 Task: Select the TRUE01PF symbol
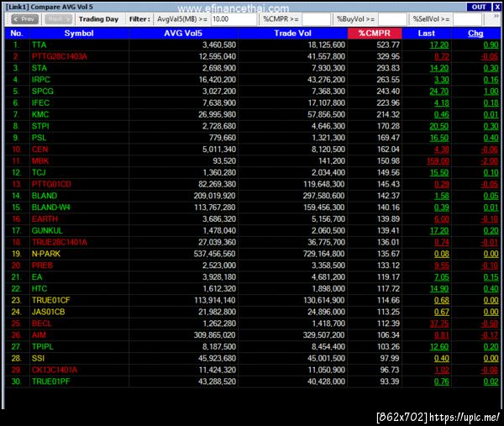pos(50,381)
